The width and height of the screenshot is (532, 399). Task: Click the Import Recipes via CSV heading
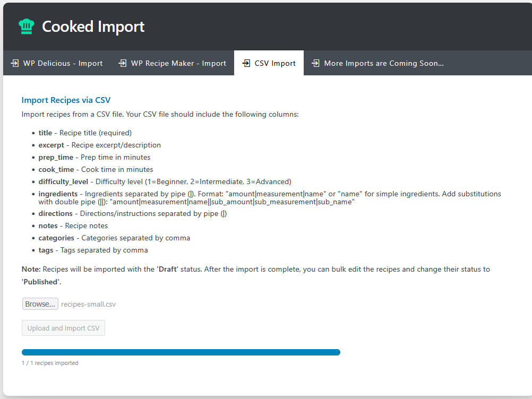point(66,100)
